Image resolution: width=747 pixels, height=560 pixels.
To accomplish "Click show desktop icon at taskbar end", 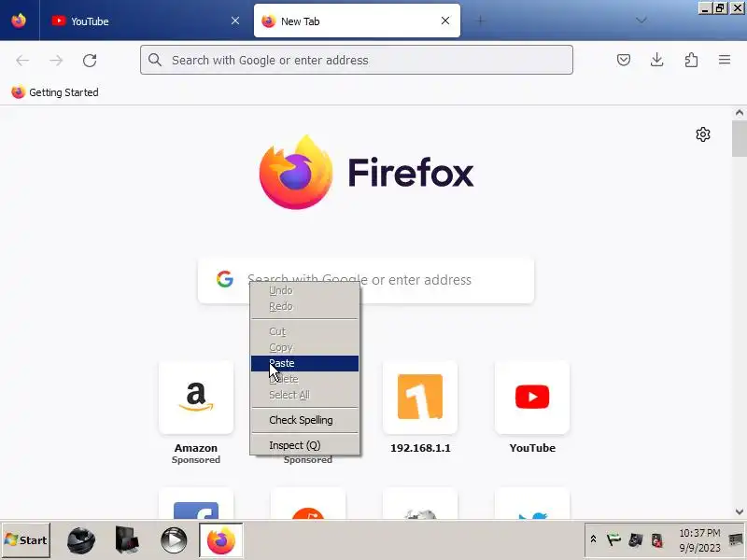I will pyautogui.click(x=737, y=540).
